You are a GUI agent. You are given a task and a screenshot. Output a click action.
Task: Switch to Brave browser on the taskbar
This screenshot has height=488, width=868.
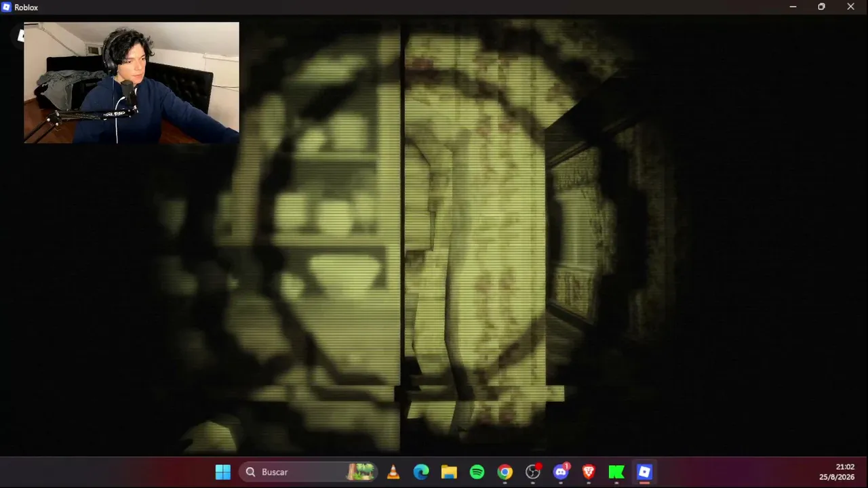(589, 472)
